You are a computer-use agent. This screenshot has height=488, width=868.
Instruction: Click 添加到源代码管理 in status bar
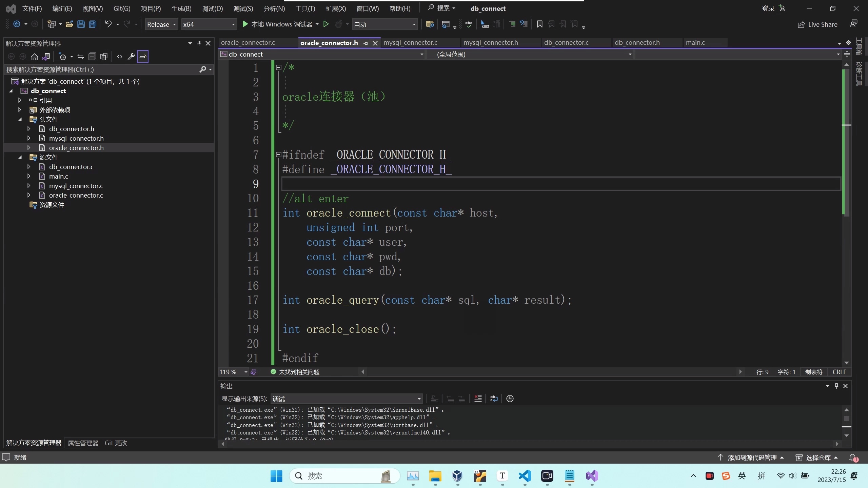point(750,458)
